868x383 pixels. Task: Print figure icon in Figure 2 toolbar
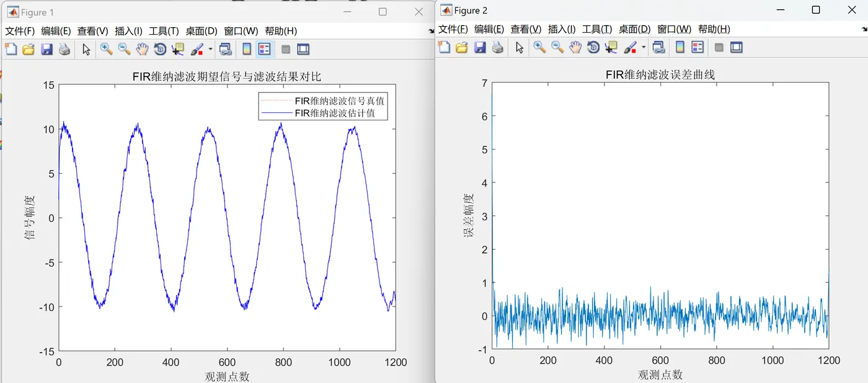(x=497, y=47)
